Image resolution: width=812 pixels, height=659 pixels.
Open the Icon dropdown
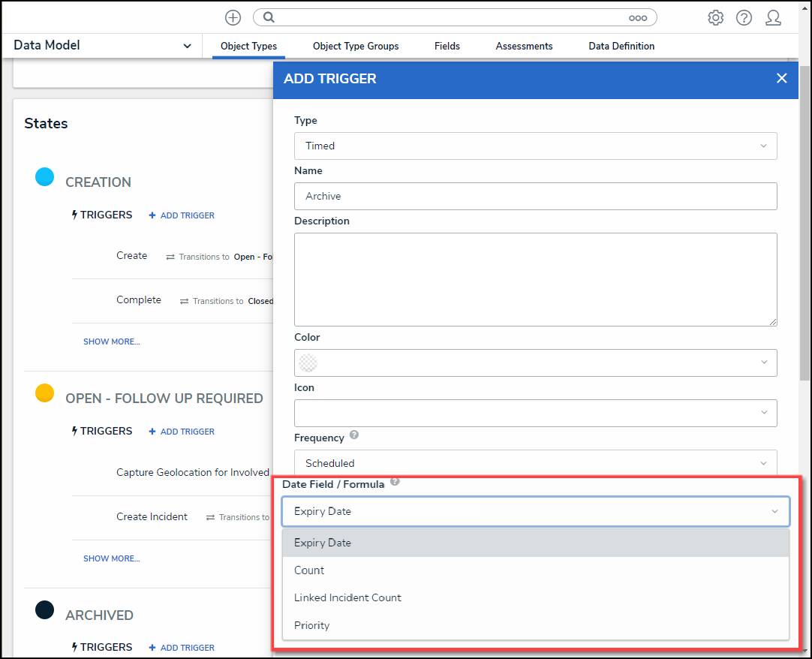pyautogui.click(x=535, y=413)
